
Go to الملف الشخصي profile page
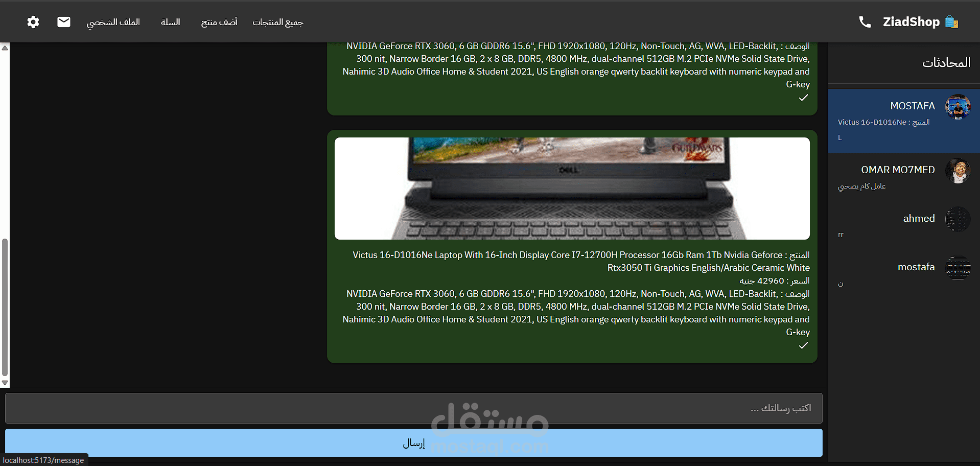click(x=113, y=22)
